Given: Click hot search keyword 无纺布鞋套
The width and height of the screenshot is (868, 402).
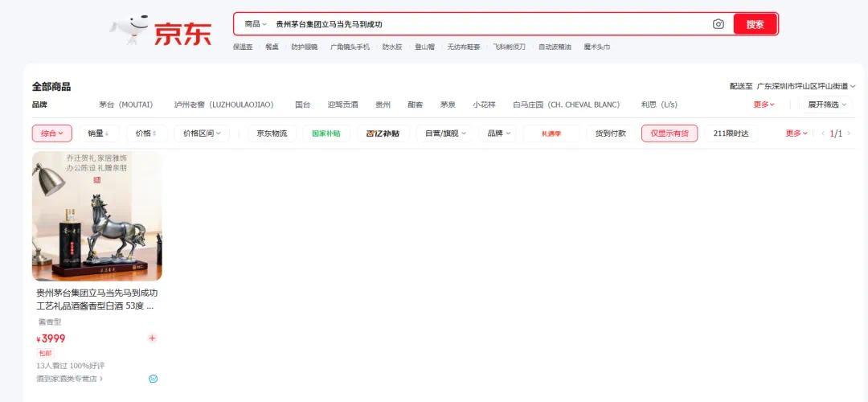Looking at the screenshot, I should tap(464, 47).
